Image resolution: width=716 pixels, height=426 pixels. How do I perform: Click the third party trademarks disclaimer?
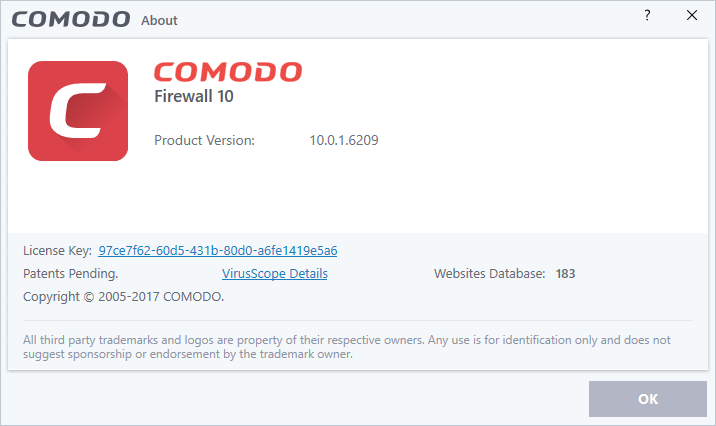point(346,340)
